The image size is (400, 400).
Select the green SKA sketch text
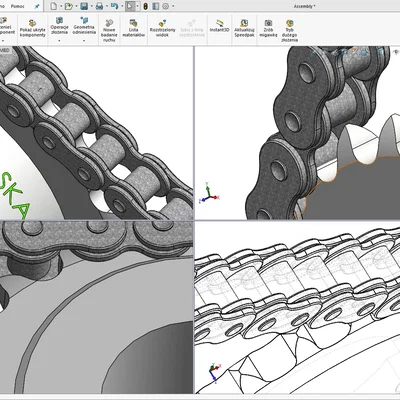[x=15, y=195]
